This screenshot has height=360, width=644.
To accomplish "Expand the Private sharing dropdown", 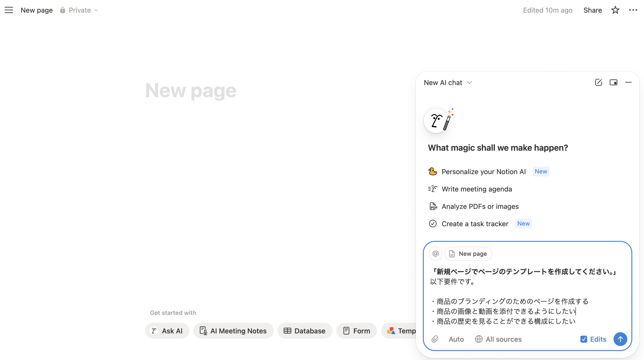I will point(79,10).
